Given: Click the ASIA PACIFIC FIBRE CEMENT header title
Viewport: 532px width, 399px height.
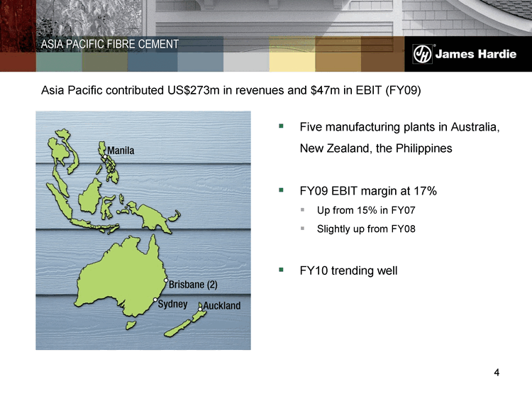Looking at the screenshot, I should coord(110,45).
